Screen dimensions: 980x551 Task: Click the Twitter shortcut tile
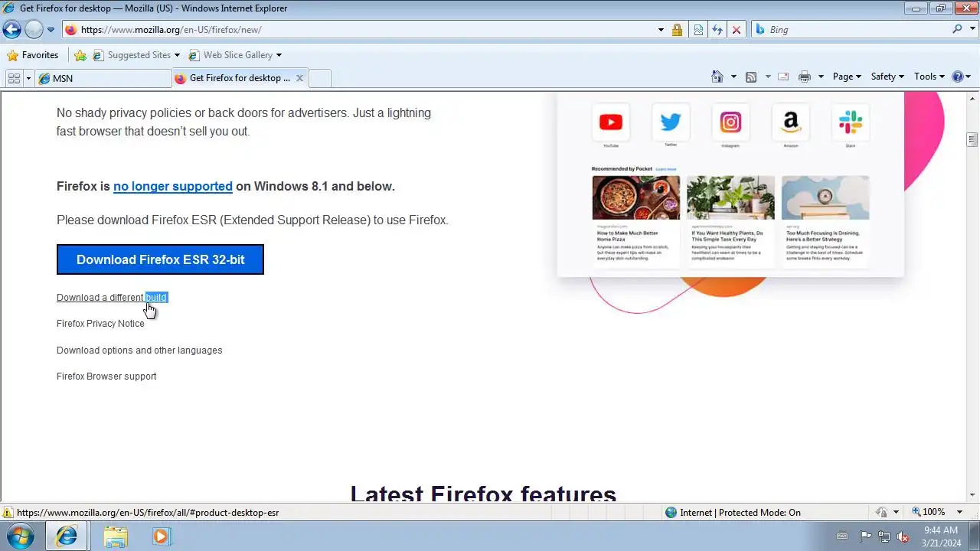click(x=671, y=122)
